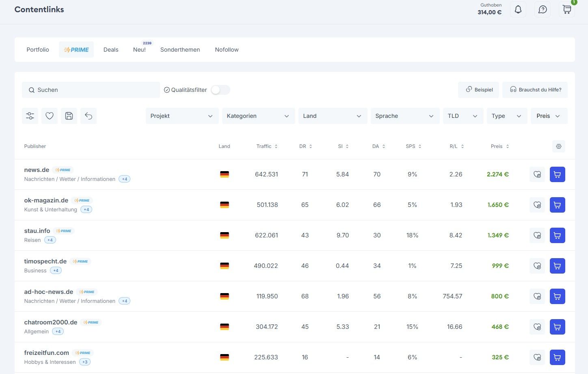Expand the Kategorien dropdown
This screenshot has width=588, height=374.
pyautogui.click(x=258, y=116)
